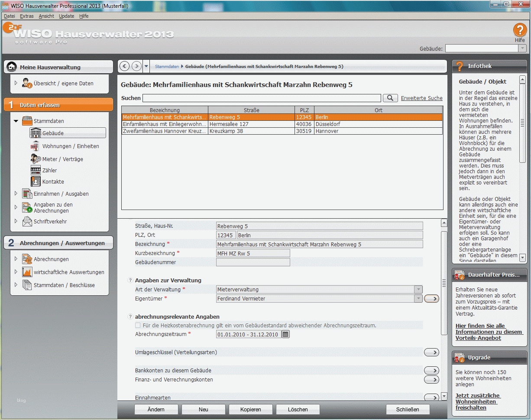Screen dimensions: 531x420
Task: Open the Ansicht menu
Action: tap(46, 16)
